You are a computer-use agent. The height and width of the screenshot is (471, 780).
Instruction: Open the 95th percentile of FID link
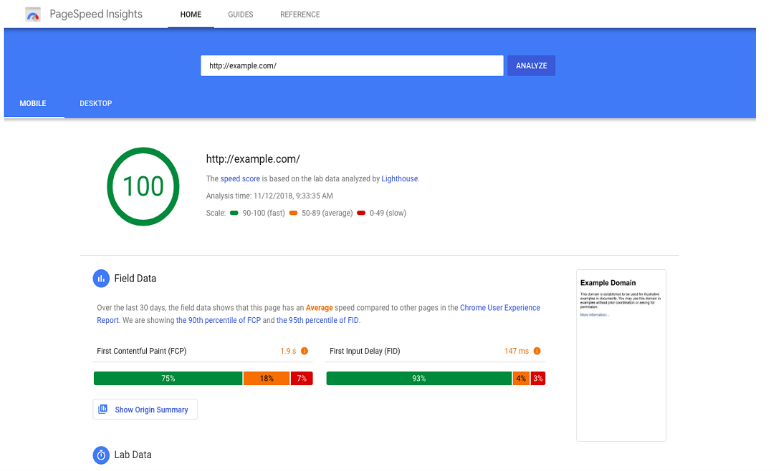click(x=317, y=320)
